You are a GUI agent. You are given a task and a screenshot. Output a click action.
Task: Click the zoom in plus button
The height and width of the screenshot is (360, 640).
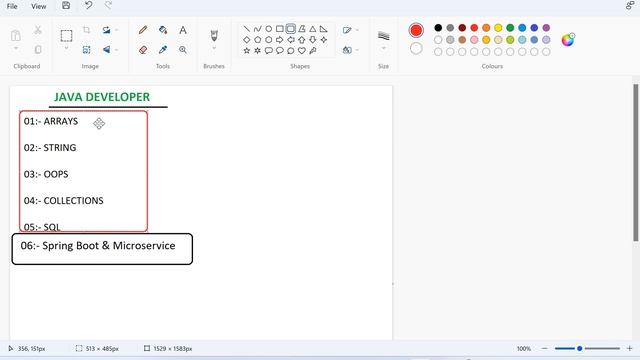(629, 349)
